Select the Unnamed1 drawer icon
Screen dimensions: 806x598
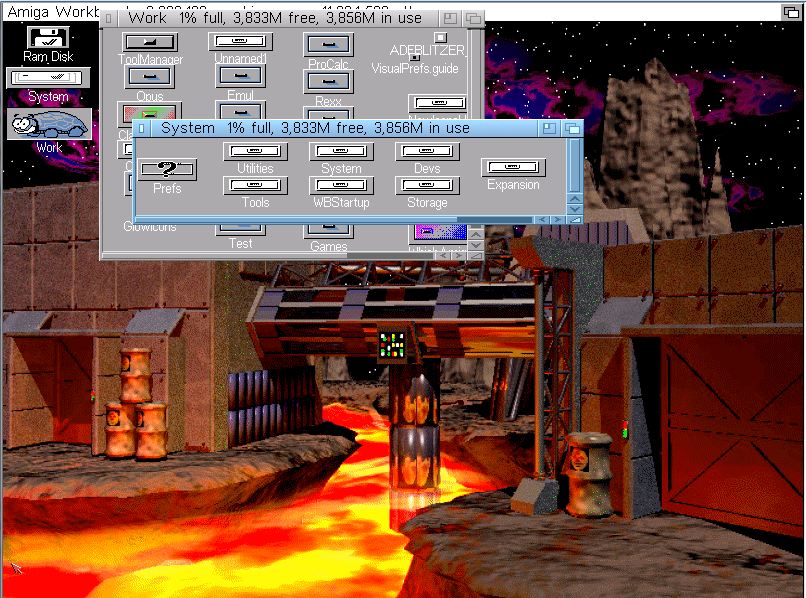coord(240,41)
